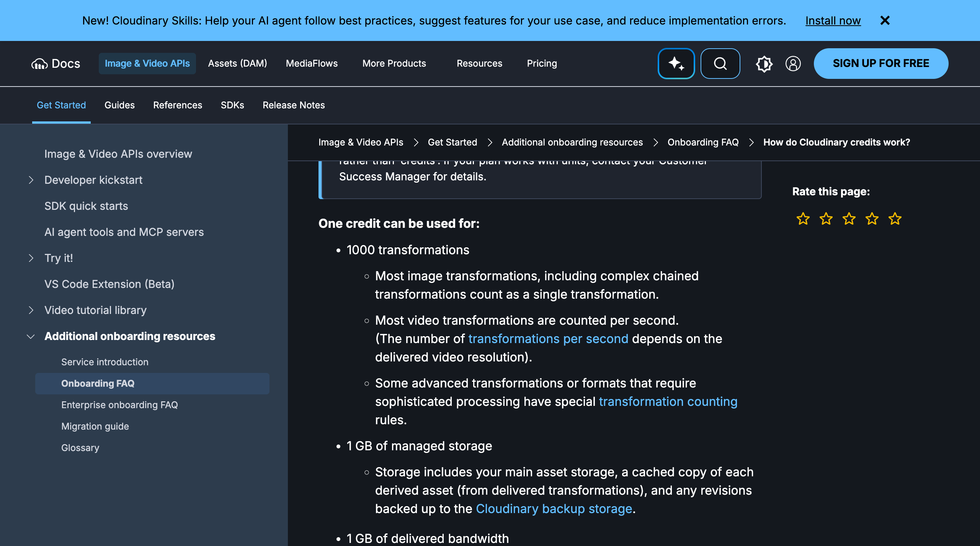Expand the Try it! sidebar section
The width and height of the screenshot is (980, 546).
tap(31, 258)
